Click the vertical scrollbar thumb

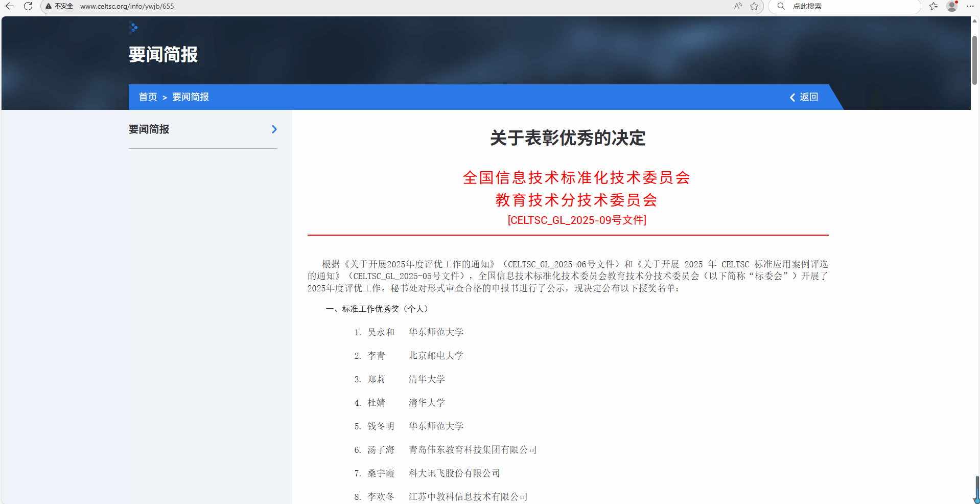click(x=974, y=60)
